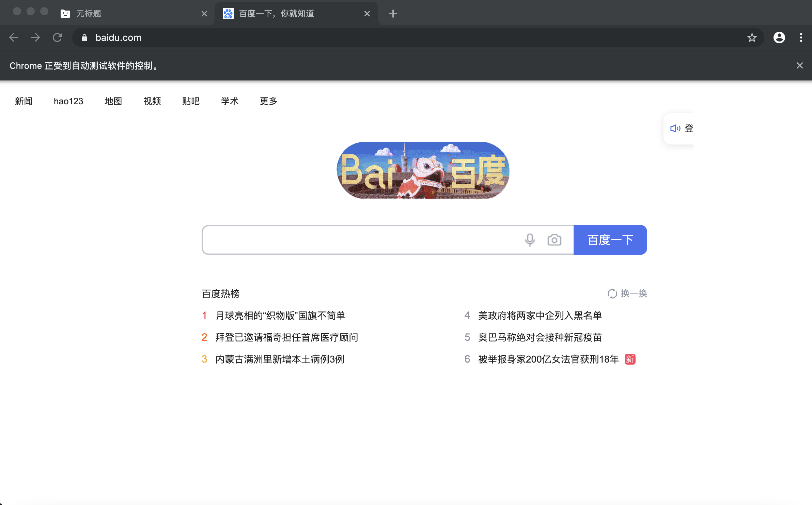This screenshot has height=505, width=812.
Task: Click the reload page icon
Action: point(57,37)
